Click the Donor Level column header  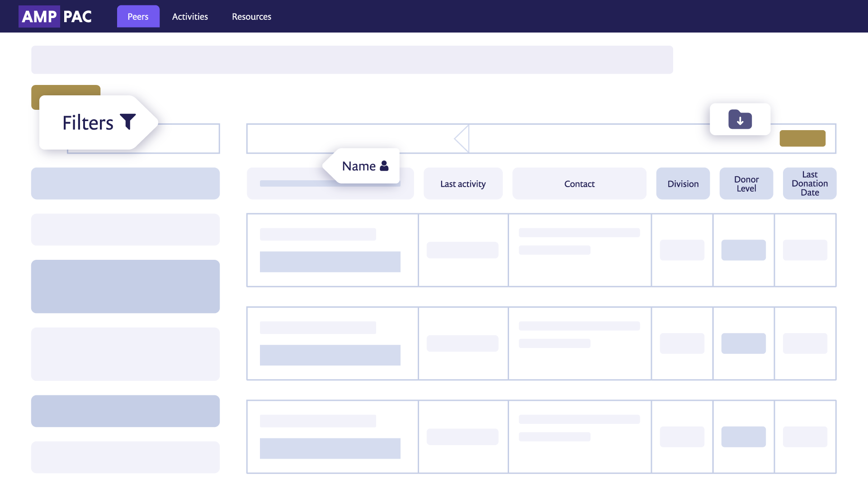click(746, 184)
